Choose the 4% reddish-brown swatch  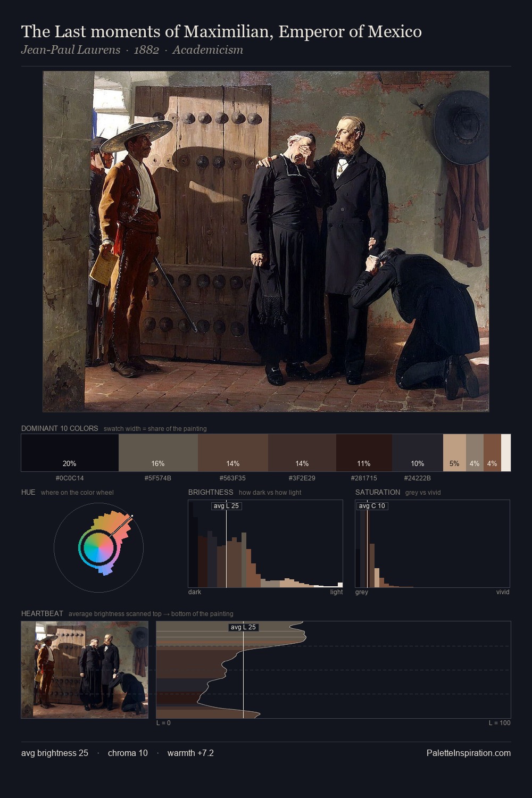pos(492,453)
